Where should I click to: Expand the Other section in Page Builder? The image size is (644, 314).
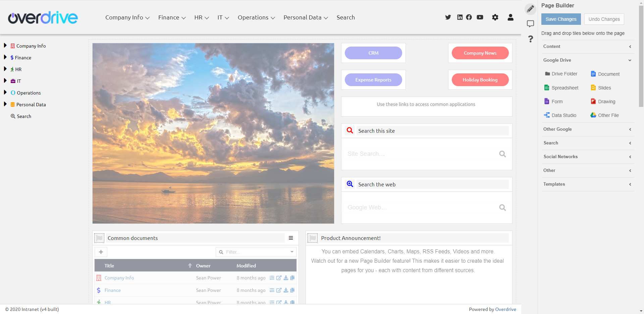pos(588,171)
